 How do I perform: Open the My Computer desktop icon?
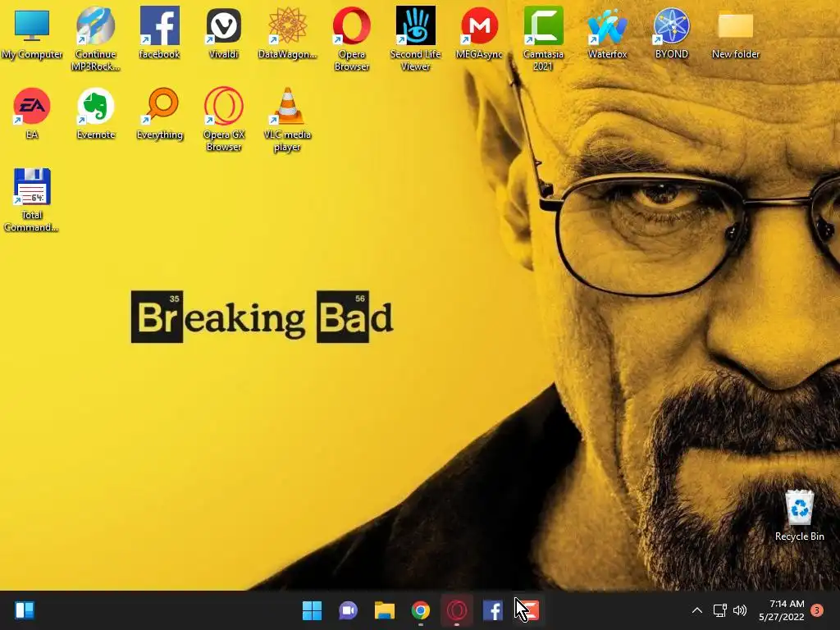[32, 34]
